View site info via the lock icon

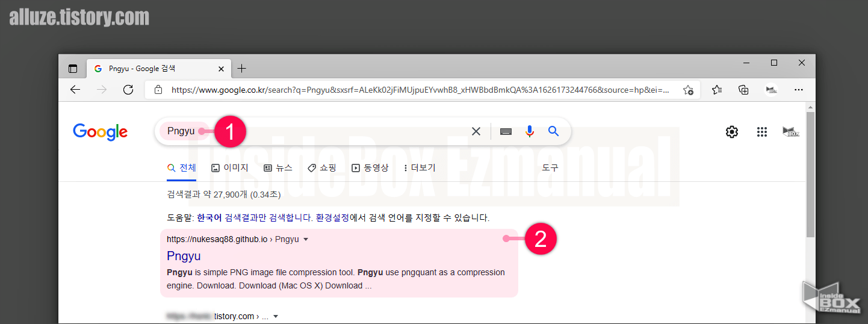point(158,90)
